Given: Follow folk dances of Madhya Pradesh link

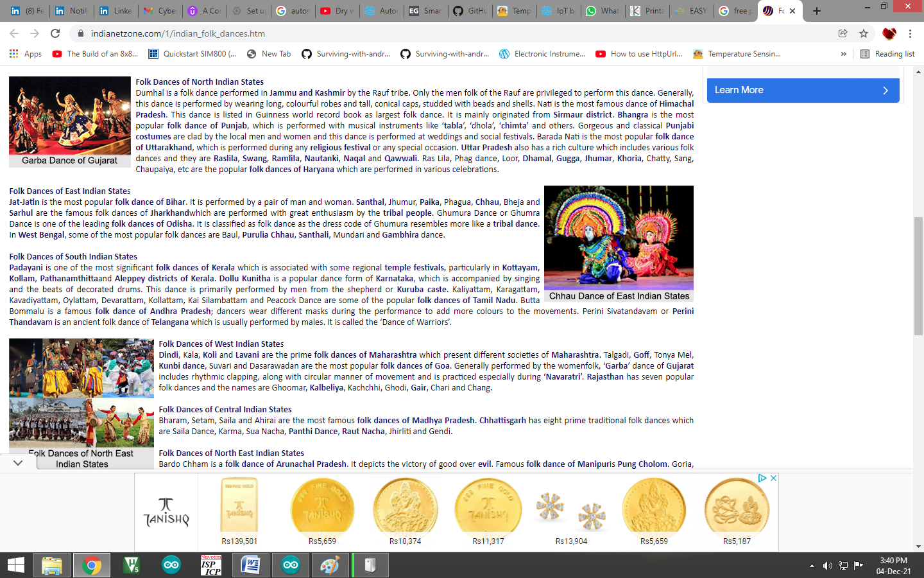Looking at the screenshot, I should click(416, 421).
